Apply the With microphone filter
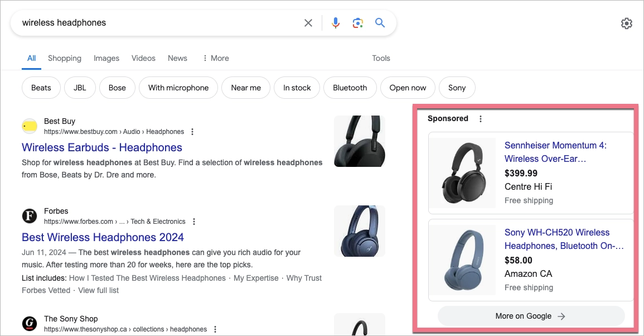 click(x=178, y=88)
